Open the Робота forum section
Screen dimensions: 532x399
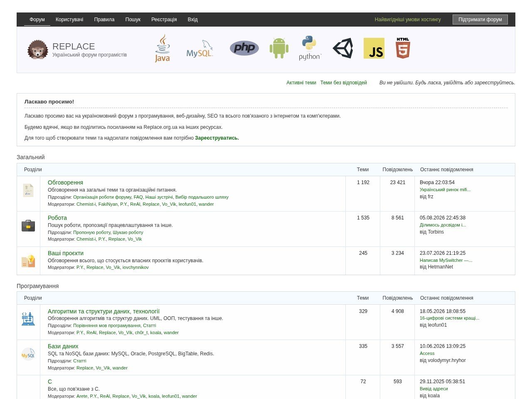coord(57,218)
